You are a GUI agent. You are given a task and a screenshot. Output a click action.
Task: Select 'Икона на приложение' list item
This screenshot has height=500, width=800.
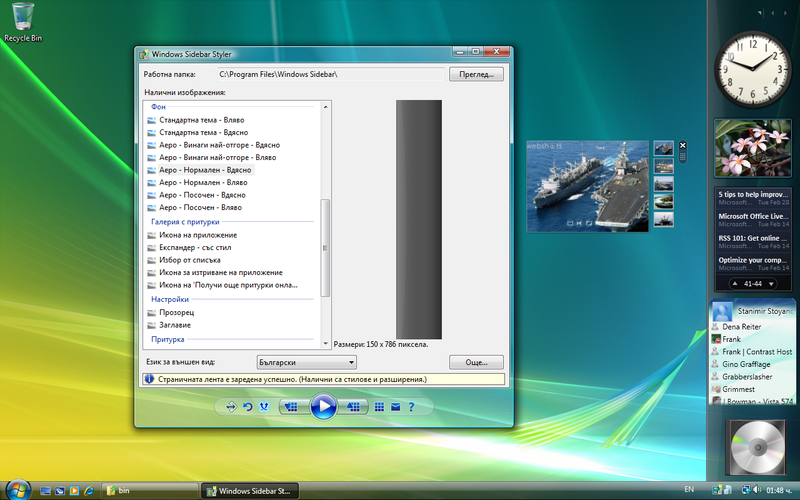coord(198,235)
